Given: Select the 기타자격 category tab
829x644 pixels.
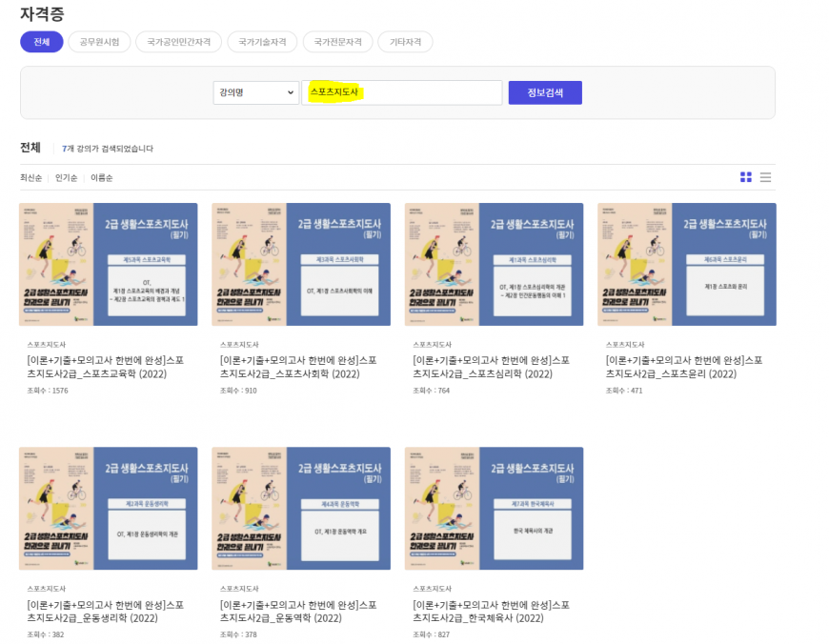Looking at the screenshot, I should (x=405, y=42).
